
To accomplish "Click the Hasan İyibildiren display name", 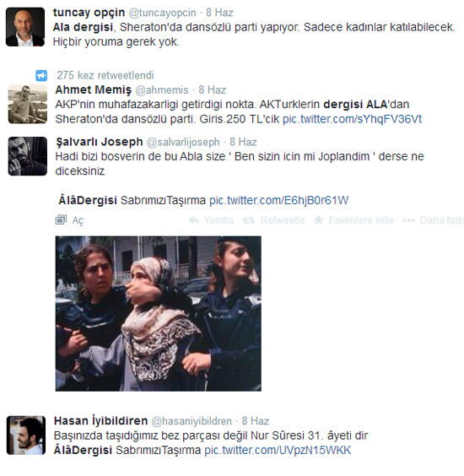I will point(100,421).
